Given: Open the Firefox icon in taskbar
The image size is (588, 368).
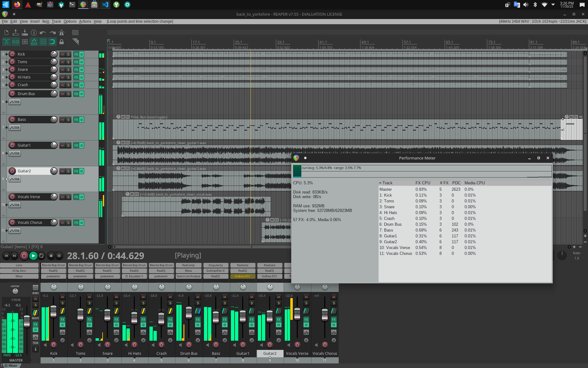Looking at the screenshot, I should (17, 5).
